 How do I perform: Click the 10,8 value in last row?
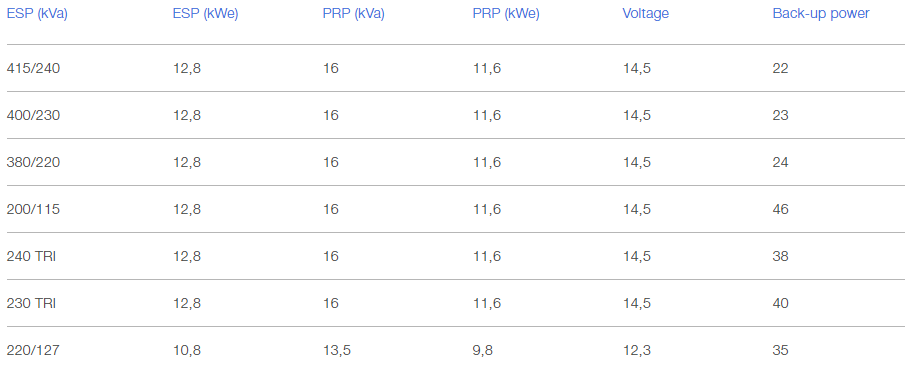pos(187,350)
